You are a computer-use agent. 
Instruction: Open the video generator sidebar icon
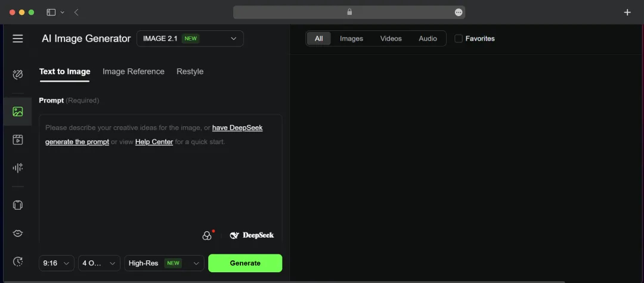point(18,139)
